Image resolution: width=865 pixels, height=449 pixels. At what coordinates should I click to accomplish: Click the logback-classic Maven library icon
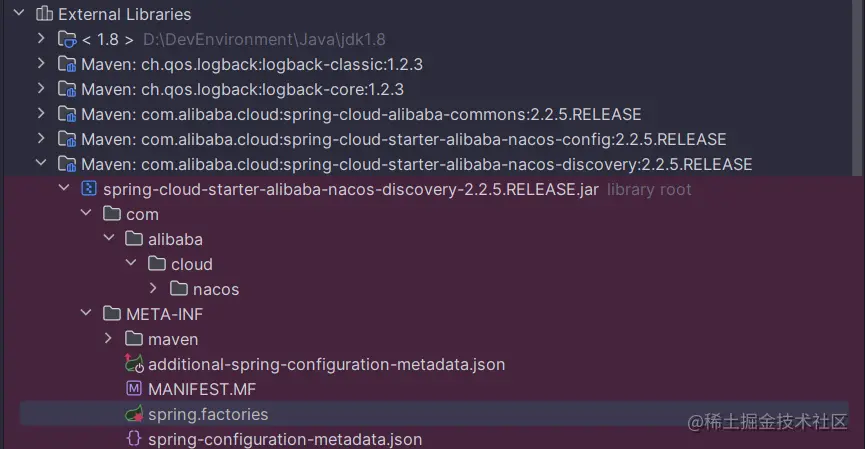click(x=67, y=64)
